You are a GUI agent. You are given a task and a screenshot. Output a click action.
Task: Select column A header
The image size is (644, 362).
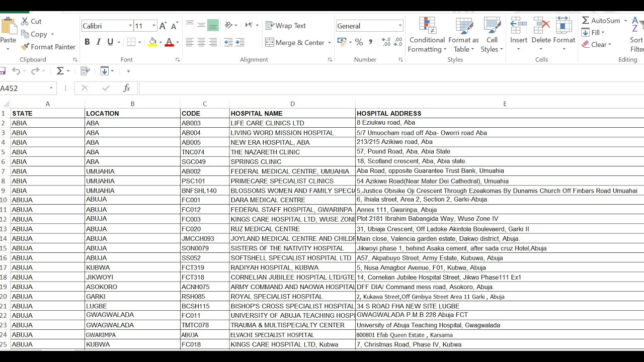click(48, 104)
